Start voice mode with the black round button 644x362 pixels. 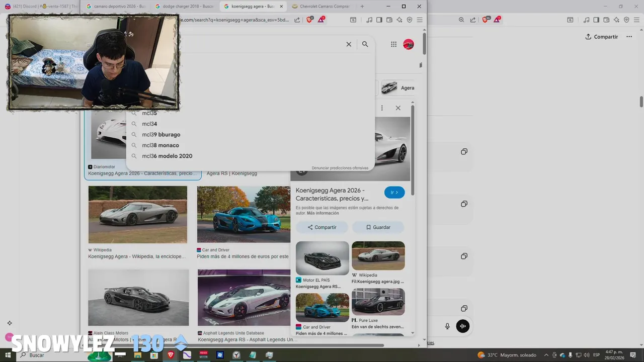463,326
